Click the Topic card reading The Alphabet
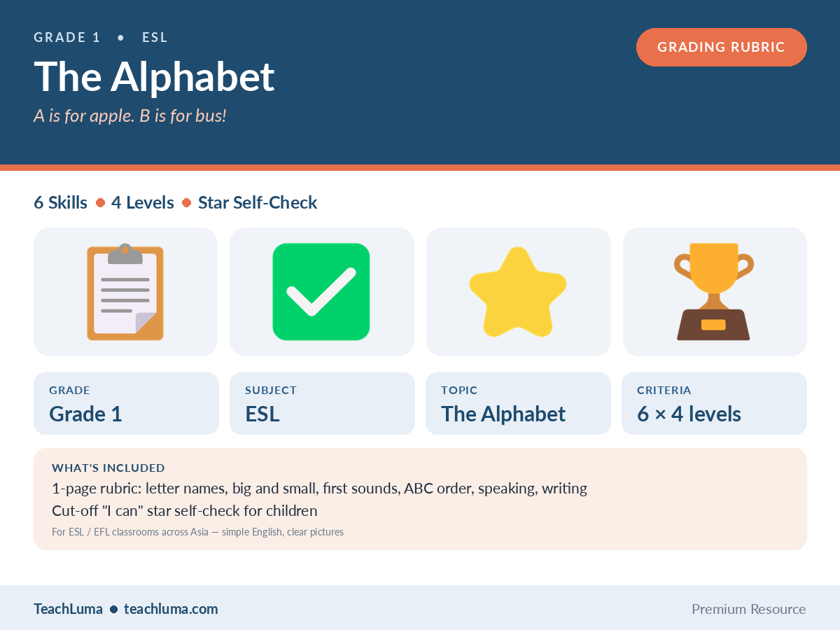840x630 pixels. point(518,403)
